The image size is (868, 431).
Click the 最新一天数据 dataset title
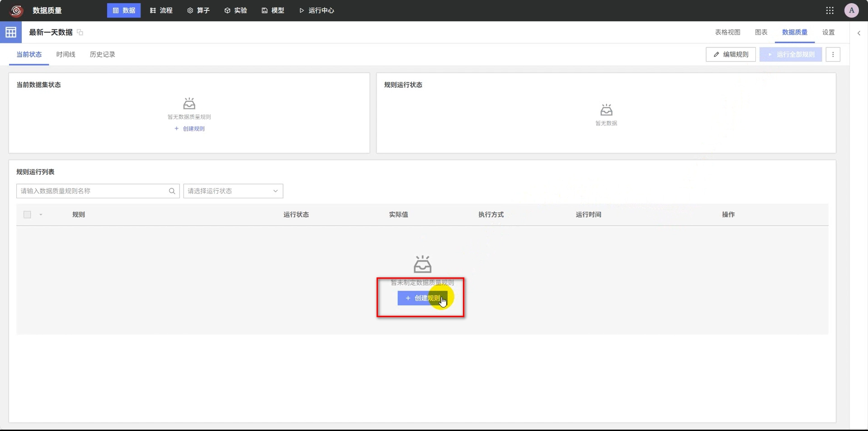[51, 32]
